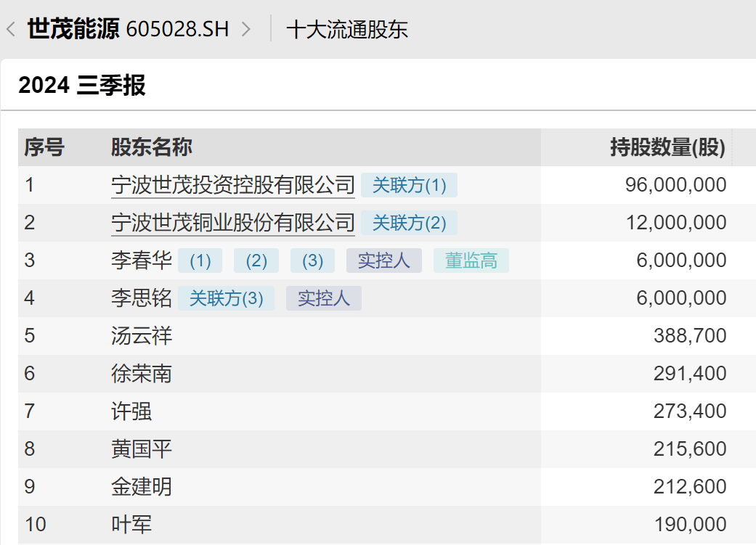Open 宁波世茂铜业股份有限公司 shareholder details
756x545 pixels.
232,222
